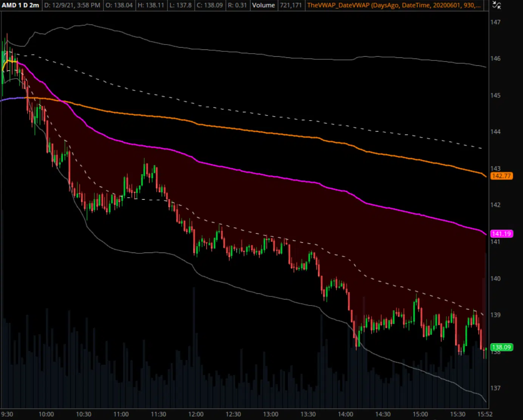Select the AMD 1 D 2m chart label

20,5
